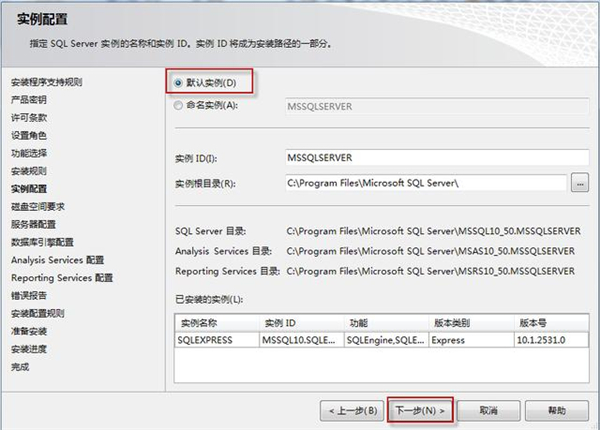Click the 下一步(N) button
Image resolution: width=600 pixels, height=430 pixels.
420,410
